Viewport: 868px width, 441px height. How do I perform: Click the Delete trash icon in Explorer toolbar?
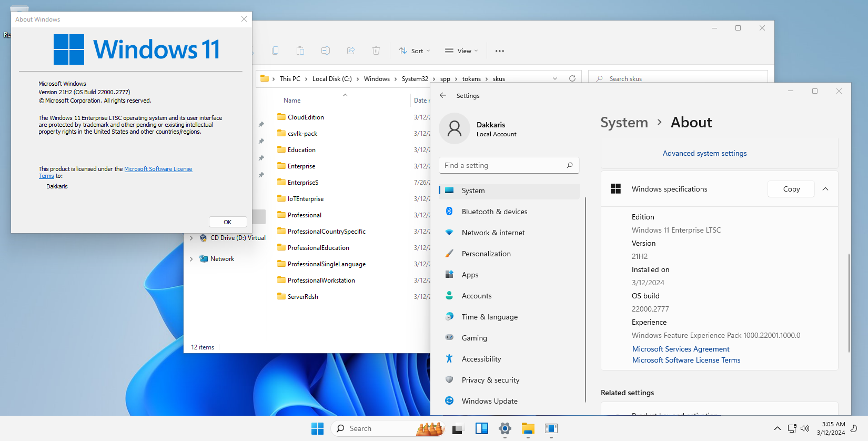tap(376, 51)
